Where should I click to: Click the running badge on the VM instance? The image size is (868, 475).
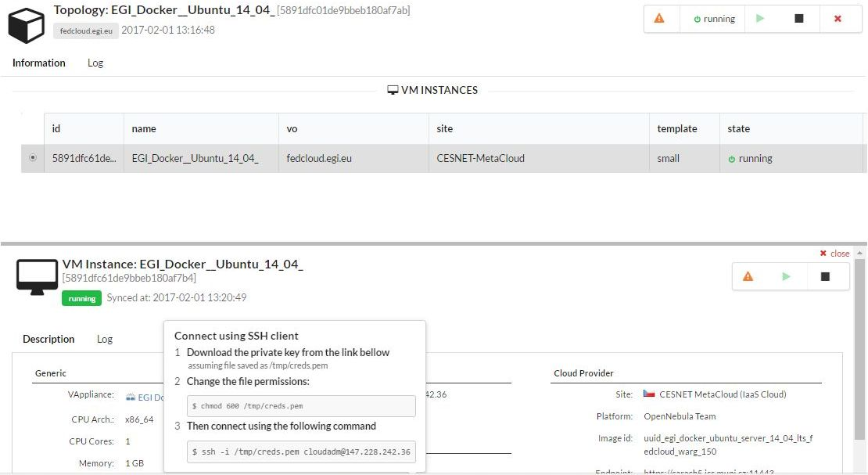[81, 298]
